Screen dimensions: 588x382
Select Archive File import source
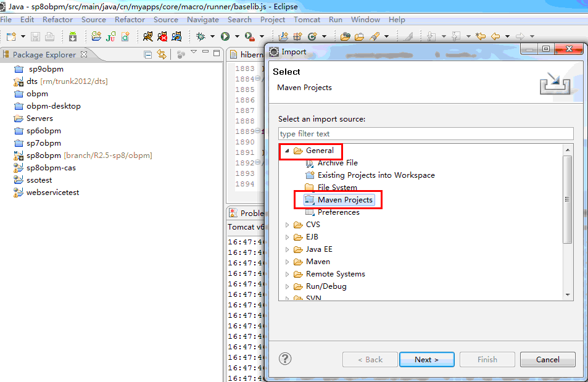pos(337,163)
